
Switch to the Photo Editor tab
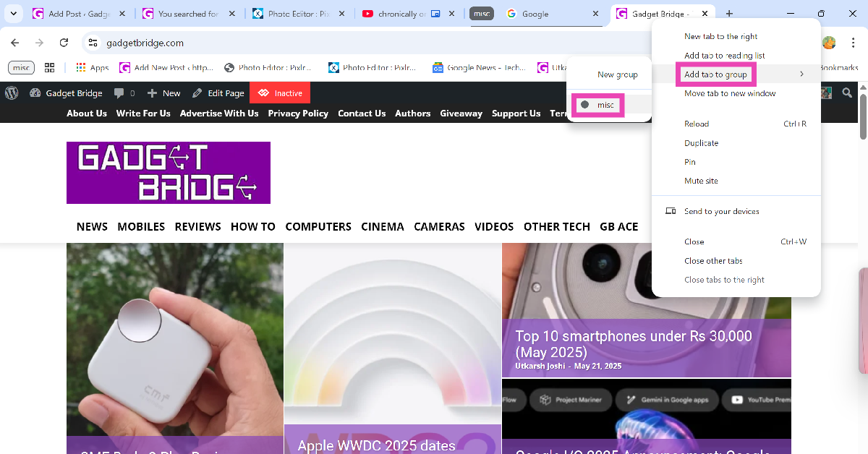point(298,14)
